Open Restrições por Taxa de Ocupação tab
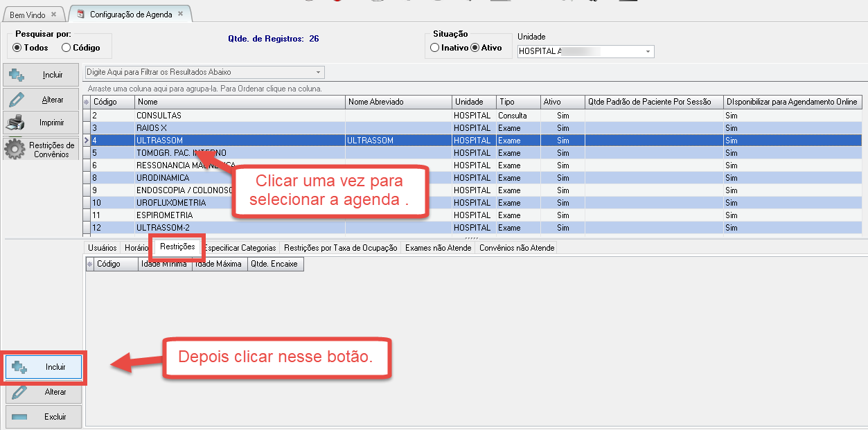The height and width of the screenshot is (430, 868). [340, 248]
